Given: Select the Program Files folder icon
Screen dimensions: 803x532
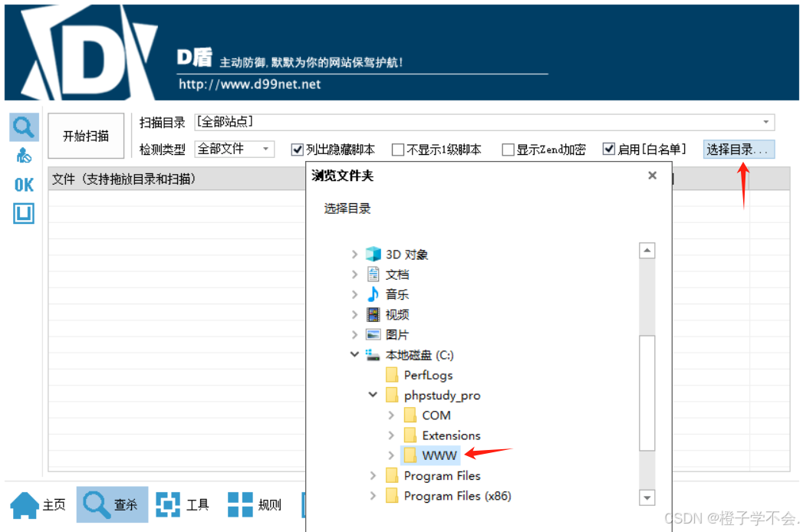Looking at the screenshot, I should tap(392, 476).
